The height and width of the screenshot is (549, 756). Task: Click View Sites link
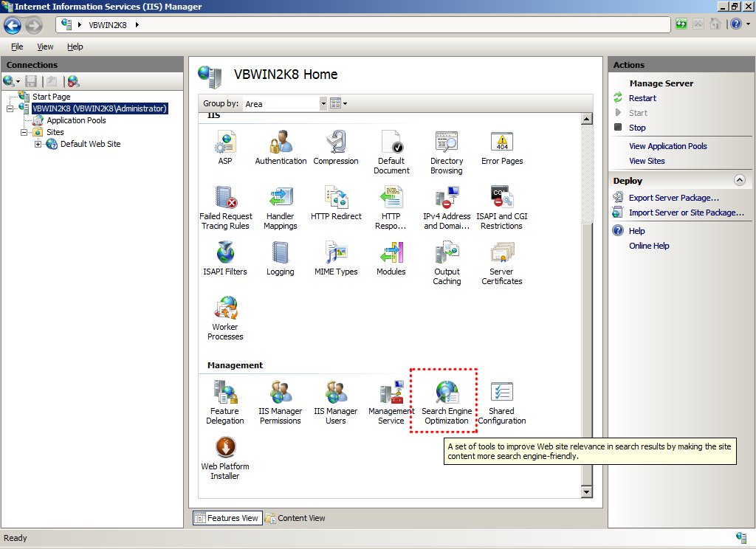click(647, 161)
